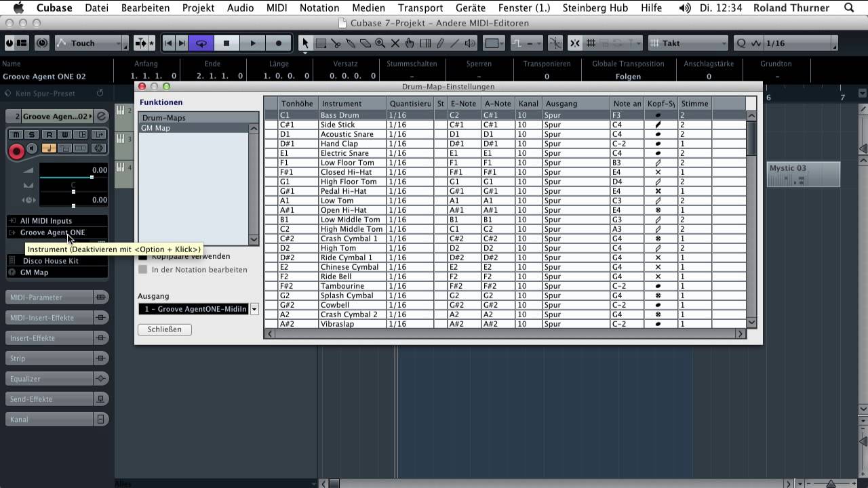
Task: Select the Split scissors tool
Action: [x=336, y=43]
